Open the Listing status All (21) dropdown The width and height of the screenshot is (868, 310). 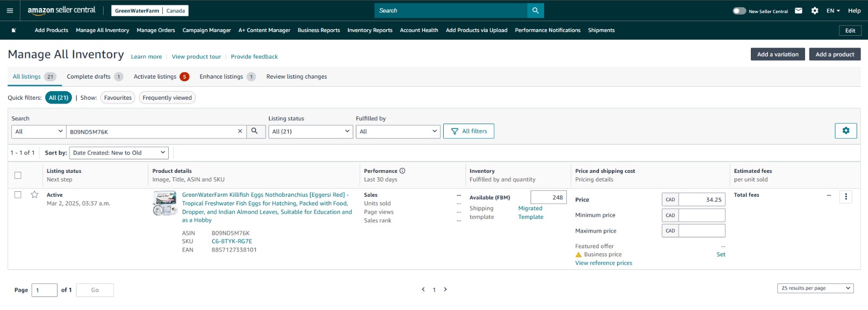pyautogui.click(x=311, y=131)
